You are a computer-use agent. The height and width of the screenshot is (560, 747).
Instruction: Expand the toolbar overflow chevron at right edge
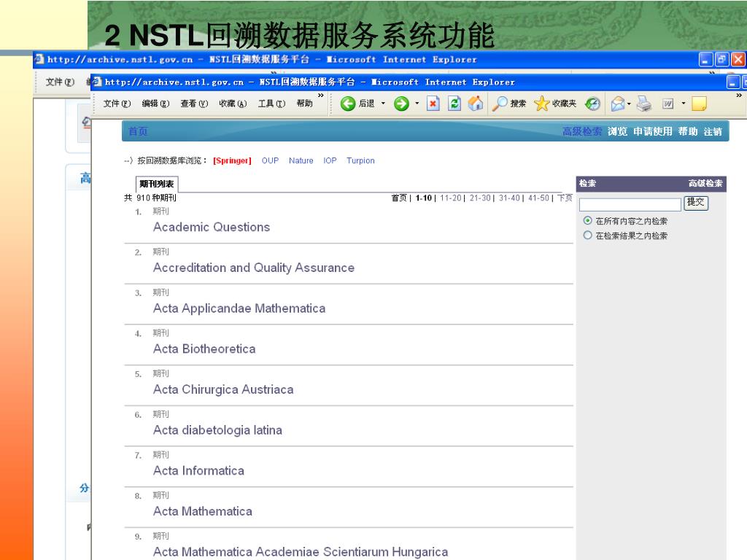click(739, 96)
